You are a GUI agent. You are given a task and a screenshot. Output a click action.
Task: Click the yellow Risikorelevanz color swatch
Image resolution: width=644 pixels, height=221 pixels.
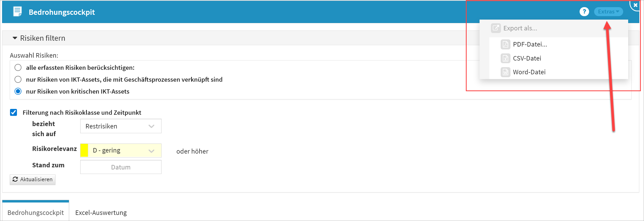pos(84,151)
